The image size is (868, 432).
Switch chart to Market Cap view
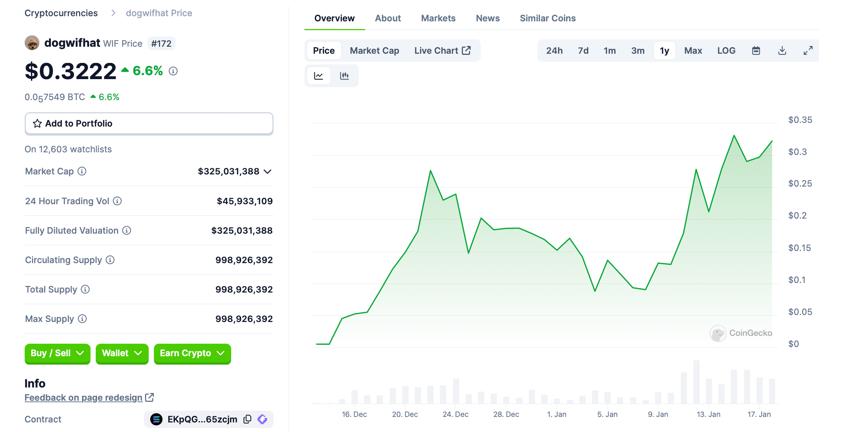pos(374,51)
